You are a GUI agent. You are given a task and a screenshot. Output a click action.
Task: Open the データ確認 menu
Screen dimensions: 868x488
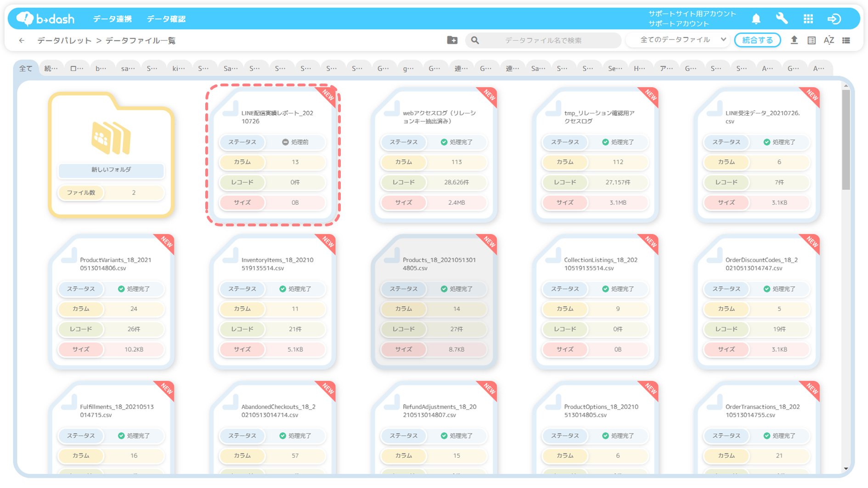coord(166,19)
